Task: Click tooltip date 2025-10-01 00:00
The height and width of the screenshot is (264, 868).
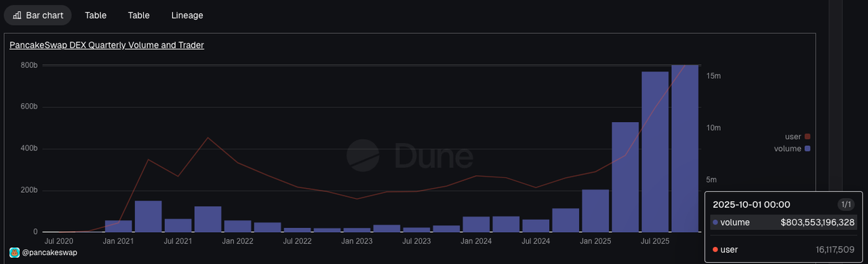Action: [x=751, y=204]
